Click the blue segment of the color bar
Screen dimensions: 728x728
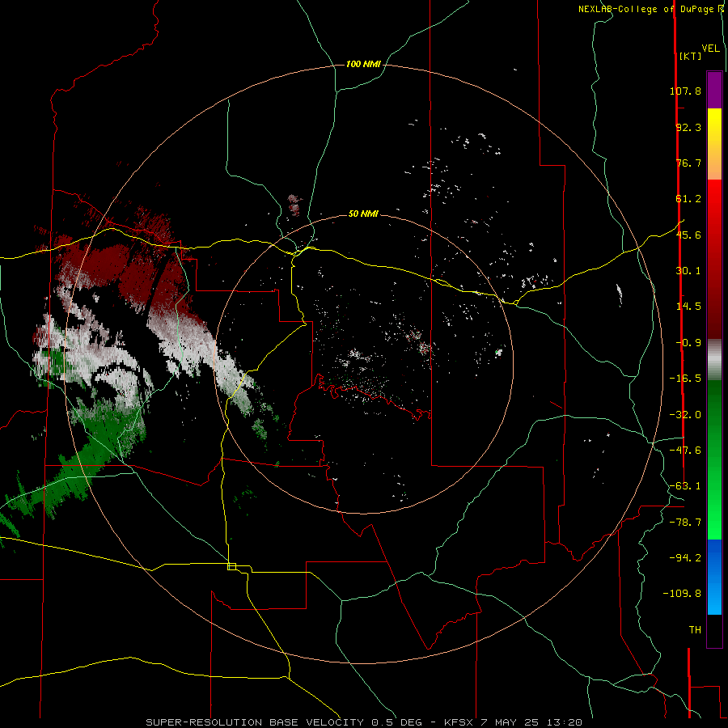(714, 577)
